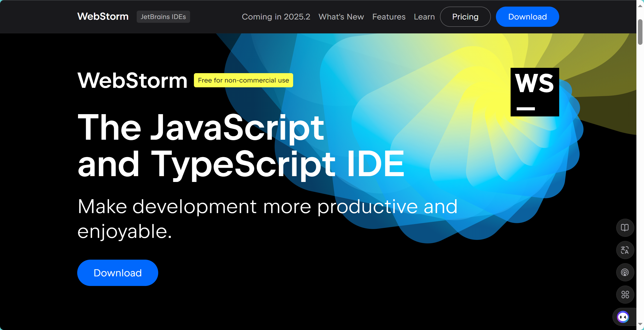Select Features in the navigation
This screenshot has height=330, width=644.
(389, 17)
